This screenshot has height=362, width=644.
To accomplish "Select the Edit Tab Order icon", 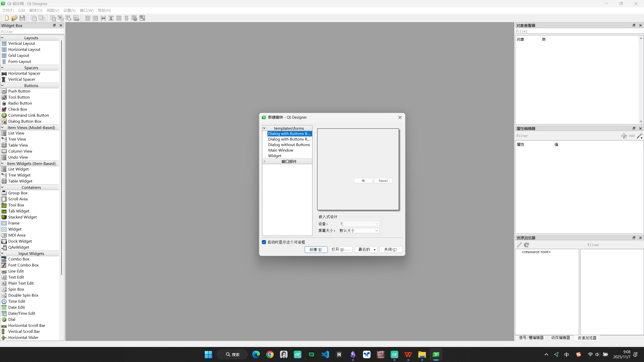I will coord(76,18).
